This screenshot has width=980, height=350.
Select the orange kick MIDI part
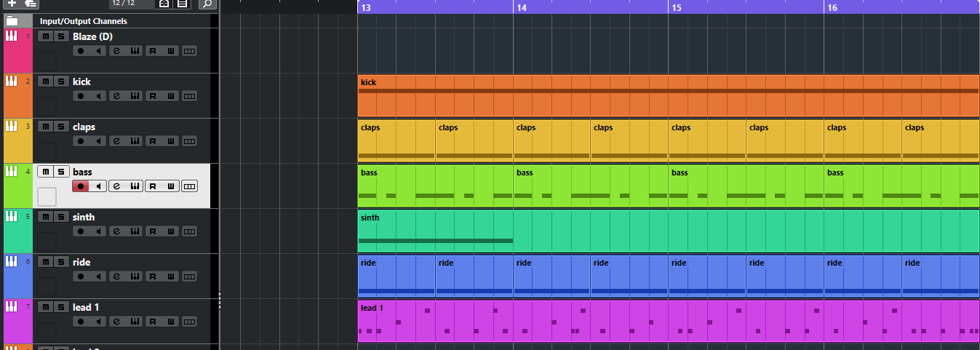click(669, 96)
